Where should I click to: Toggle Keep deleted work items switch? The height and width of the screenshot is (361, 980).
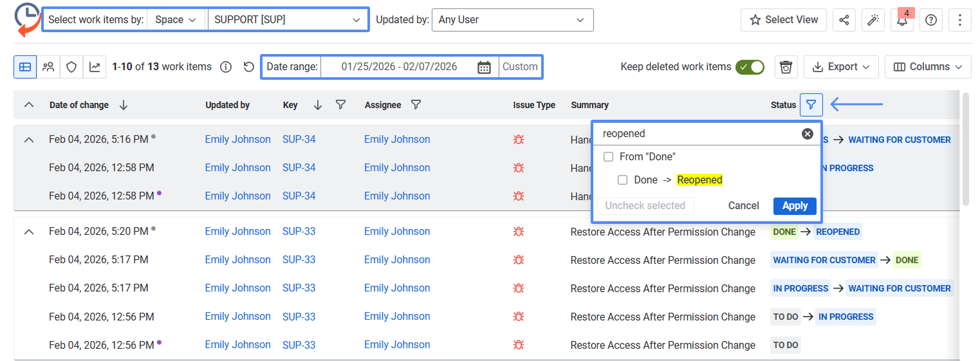pos(750,67)
